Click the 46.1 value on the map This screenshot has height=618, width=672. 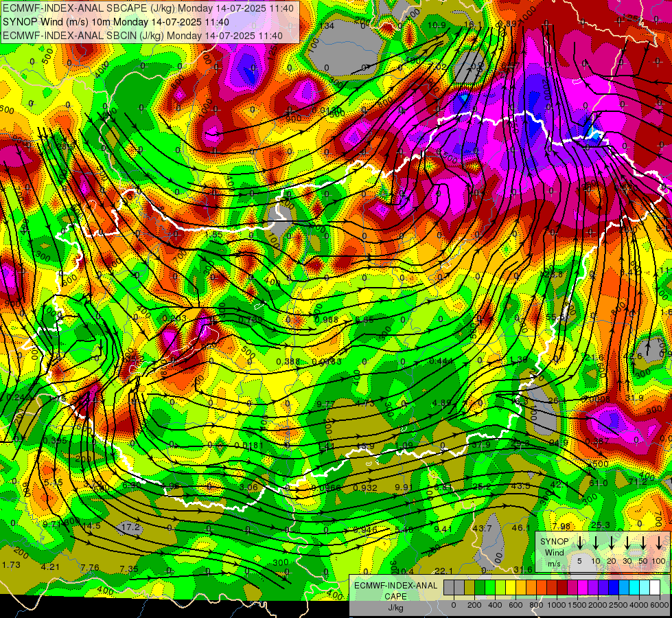tap(521, 527)
